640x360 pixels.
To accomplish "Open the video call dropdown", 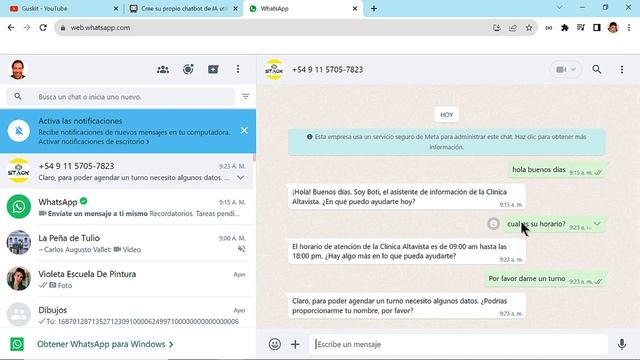I will [566, 69].
